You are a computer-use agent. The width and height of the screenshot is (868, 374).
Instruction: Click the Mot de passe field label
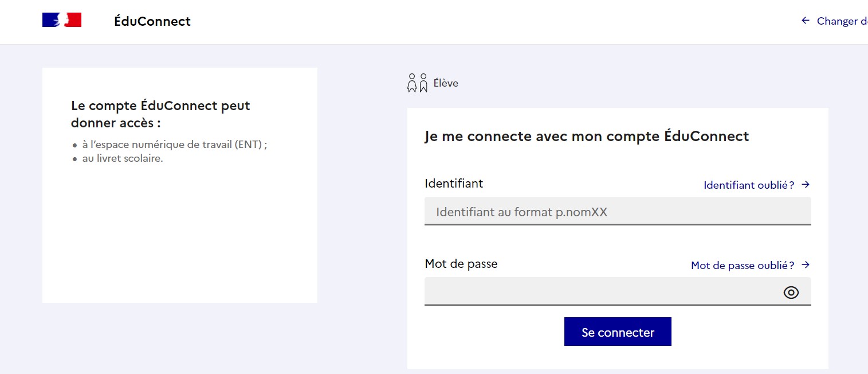(461, 264)
